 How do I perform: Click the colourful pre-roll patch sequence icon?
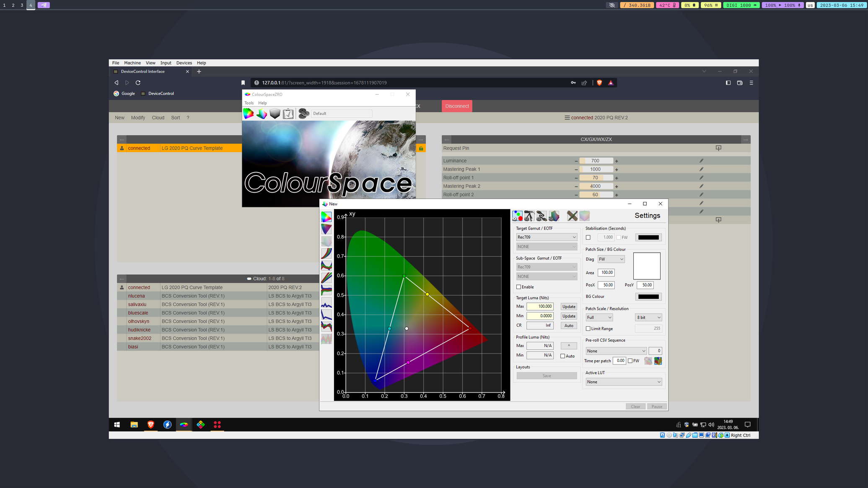point(658,361)
